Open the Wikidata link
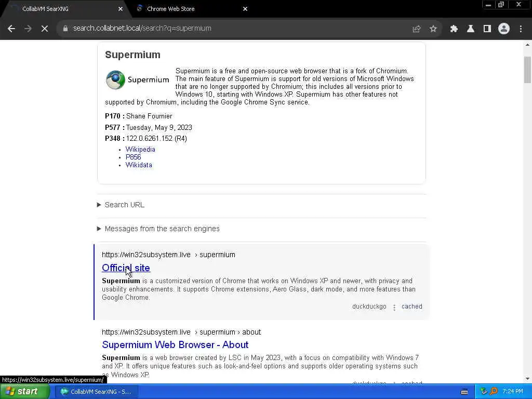This screenshot has width=532, height=399. 139,165
